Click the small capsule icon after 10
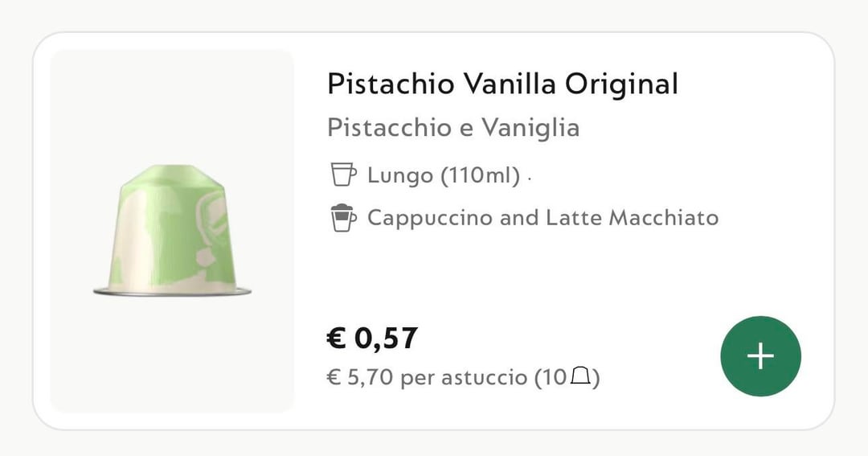The image size is (868, 456). (x=580, y=376)
